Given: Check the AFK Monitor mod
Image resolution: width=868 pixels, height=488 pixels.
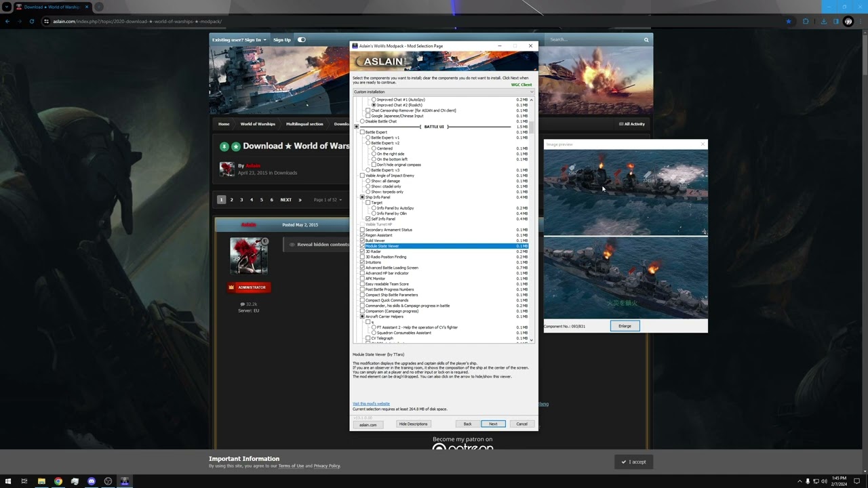Looking at the screenshot, I should click(x=363, y=279).
